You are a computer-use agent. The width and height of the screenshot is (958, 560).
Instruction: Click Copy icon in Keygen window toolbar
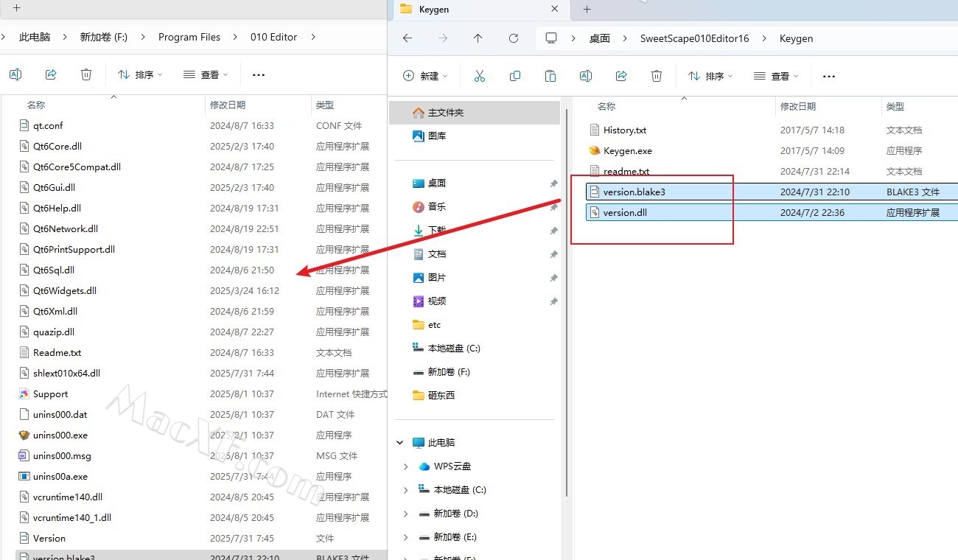pos(515,76)
